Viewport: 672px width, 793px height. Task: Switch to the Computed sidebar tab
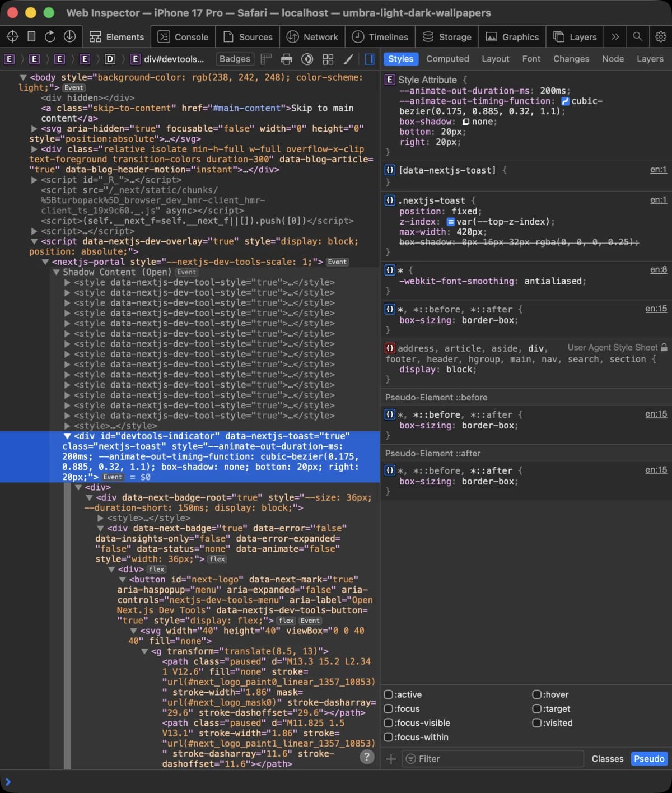coord(447,59)
